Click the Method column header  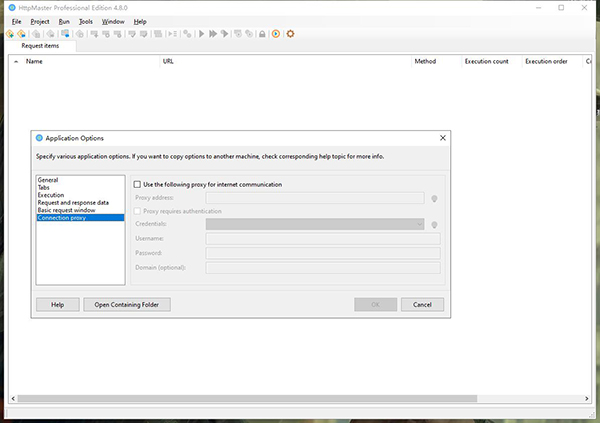(437, 61)
